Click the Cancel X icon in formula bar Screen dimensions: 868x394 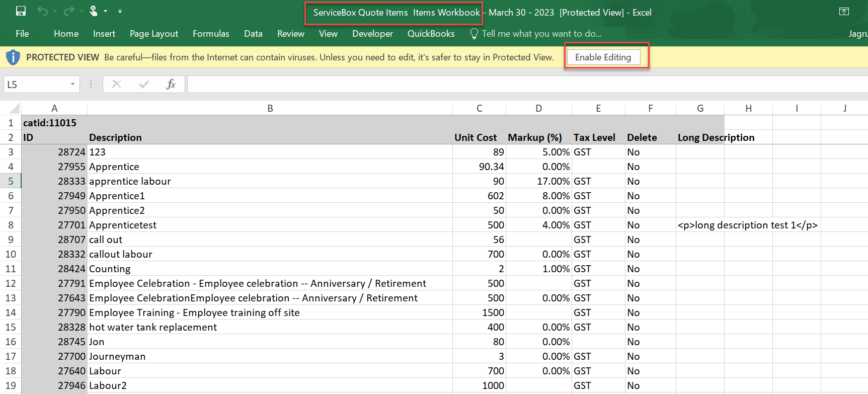[x=116, y=84]
